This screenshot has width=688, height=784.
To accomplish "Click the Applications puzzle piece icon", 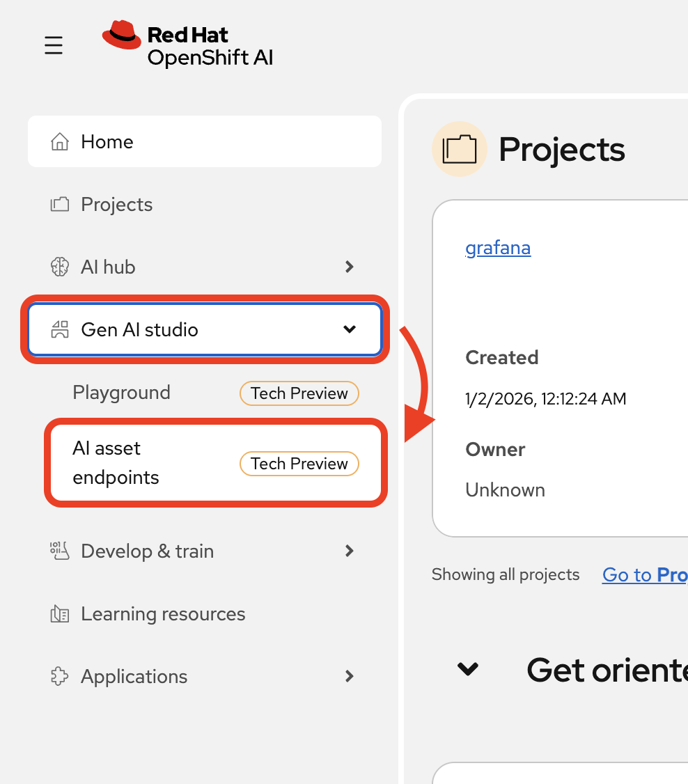I will [x=59, y=676].
